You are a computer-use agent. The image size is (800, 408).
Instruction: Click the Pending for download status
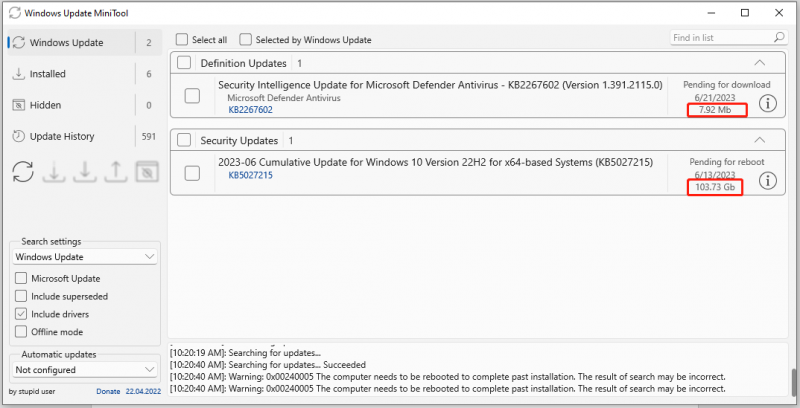[x=727, y=85]
